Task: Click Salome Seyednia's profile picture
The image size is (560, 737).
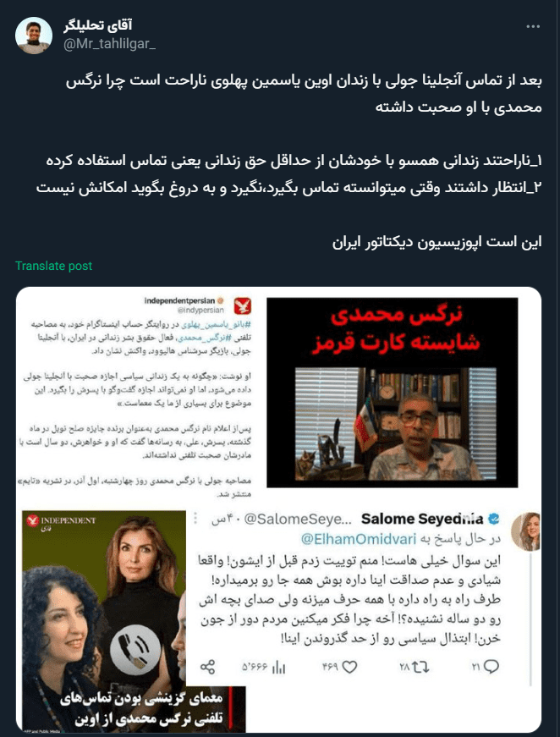Action: [525, 531]
